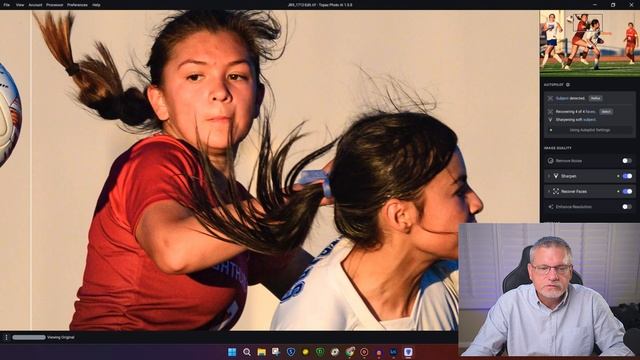Open the red circle taskbar app
The height and width of the screenshot is (360, 640).
[x=364, y=352]
